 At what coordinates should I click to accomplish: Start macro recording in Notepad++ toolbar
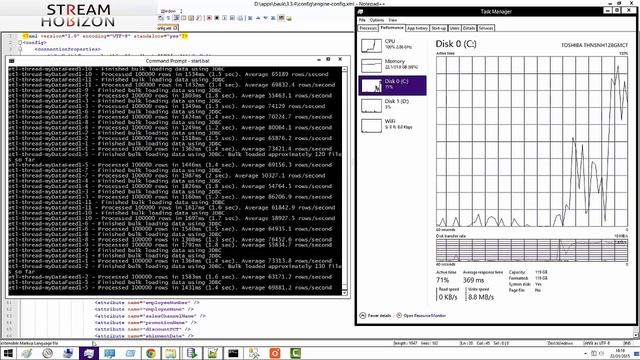pos(209,18)
